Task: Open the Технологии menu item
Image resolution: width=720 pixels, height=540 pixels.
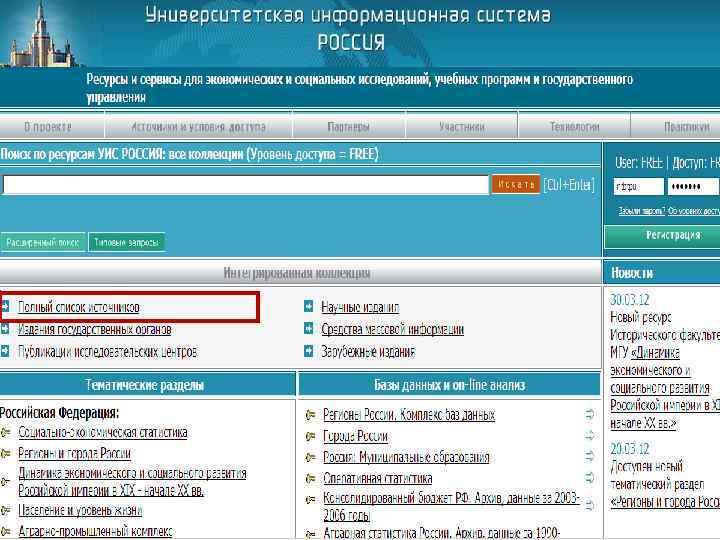Action: [x=574, y=126]
